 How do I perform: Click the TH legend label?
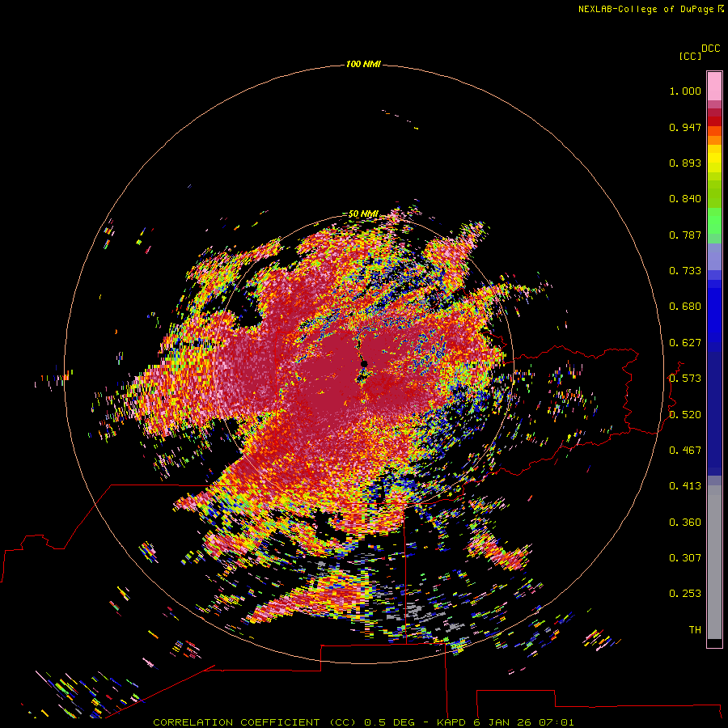click(695, 630)
